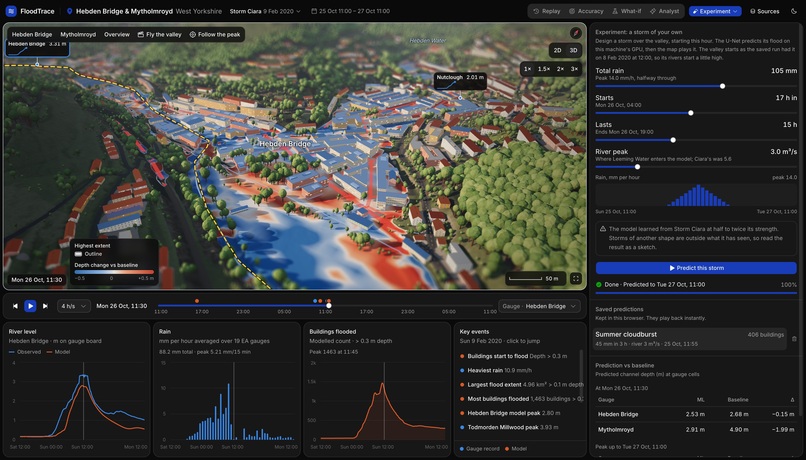
Task: Jump map to Mytholmroyd view
Action: (78, 34)
